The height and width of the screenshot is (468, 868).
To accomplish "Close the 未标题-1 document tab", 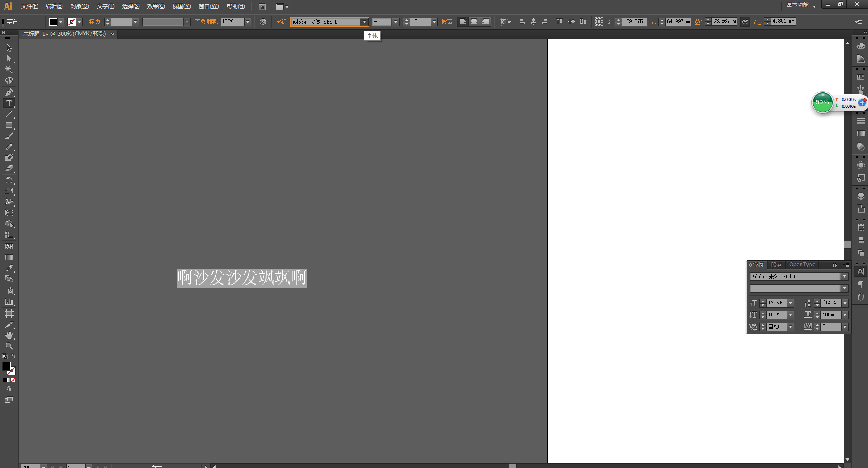I will coord(113,34).
